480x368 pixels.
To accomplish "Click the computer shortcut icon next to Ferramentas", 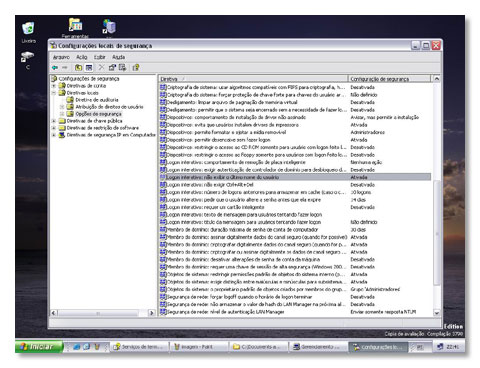I will click(109, 27).
